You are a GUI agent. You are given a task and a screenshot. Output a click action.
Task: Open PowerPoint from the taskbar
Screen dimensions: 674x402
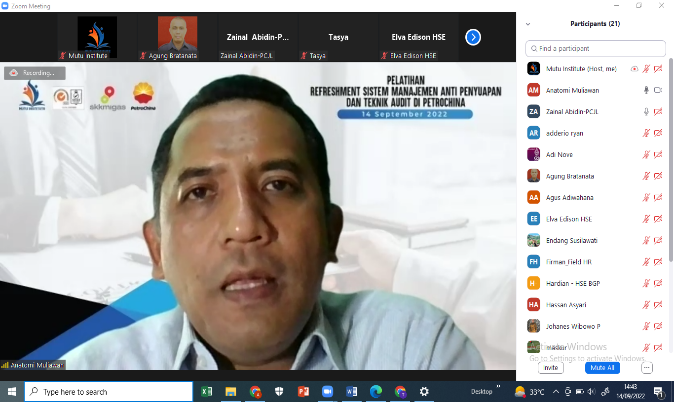click(x=304, y=391)
